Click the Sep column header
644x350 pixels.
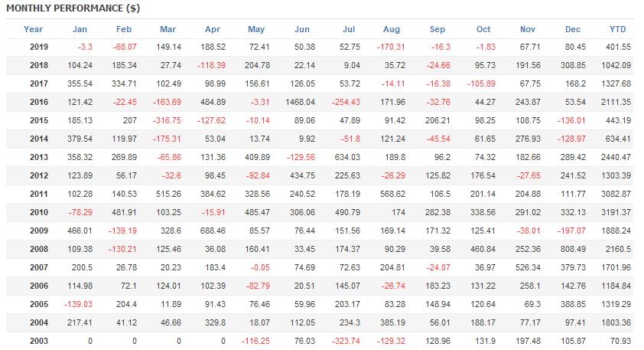(x=437, y=29)
